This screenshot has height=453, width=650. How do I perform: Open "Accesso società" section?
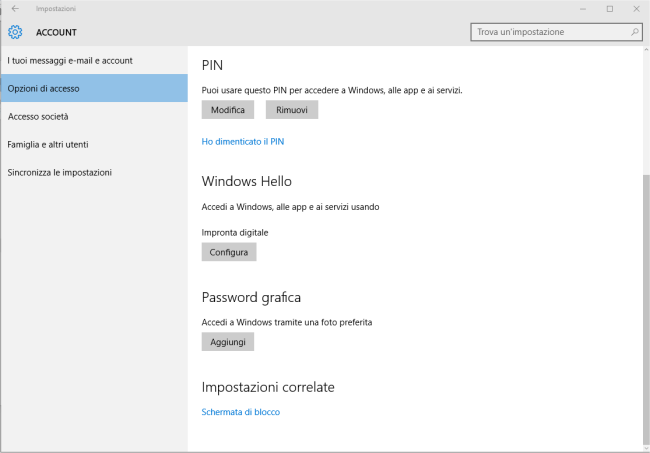pos(94,116)
